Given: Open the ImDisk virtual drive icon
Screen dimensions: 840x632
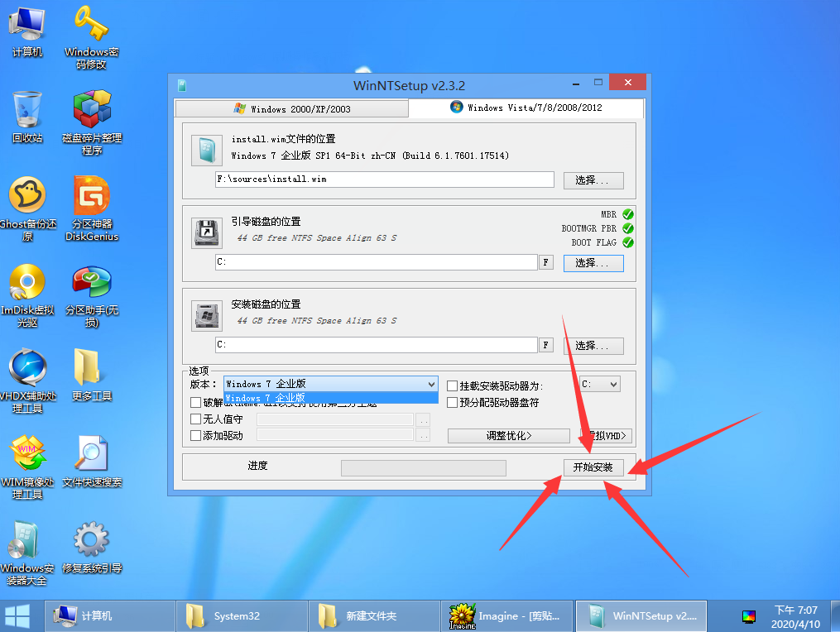Looking at the screenshot, I should [27, 284].
